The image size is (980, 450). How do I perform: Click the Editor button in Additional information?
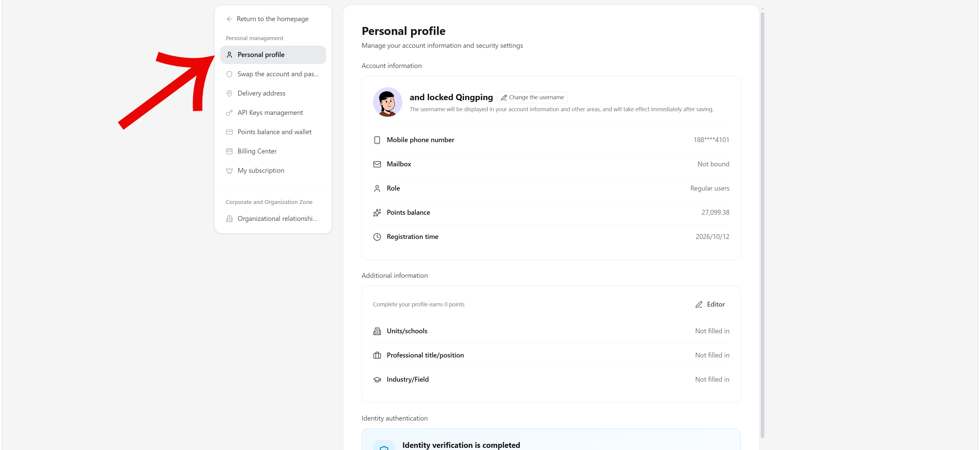710,304
